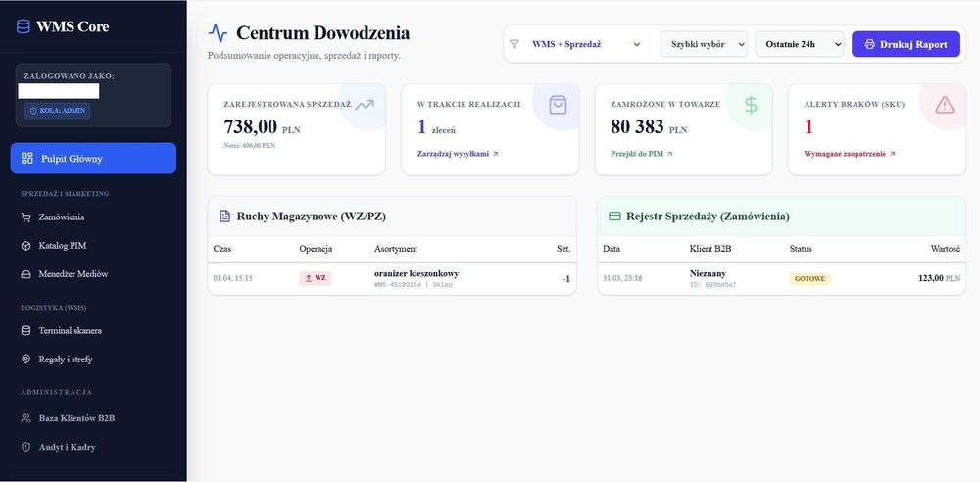Click the WMS Core database logo icon
Viewport: 980px width, 482px height.
pos(23,26)
